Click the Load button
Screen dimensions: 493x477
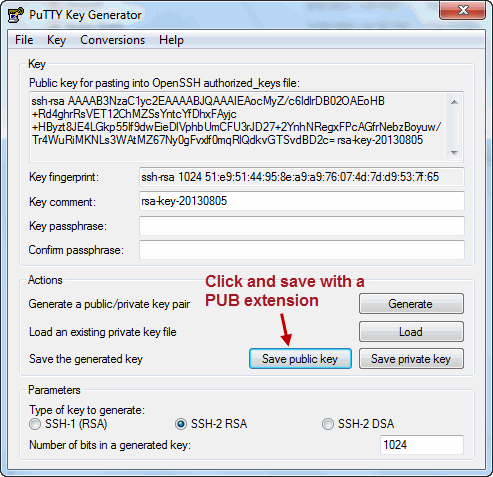click(411, 332)
